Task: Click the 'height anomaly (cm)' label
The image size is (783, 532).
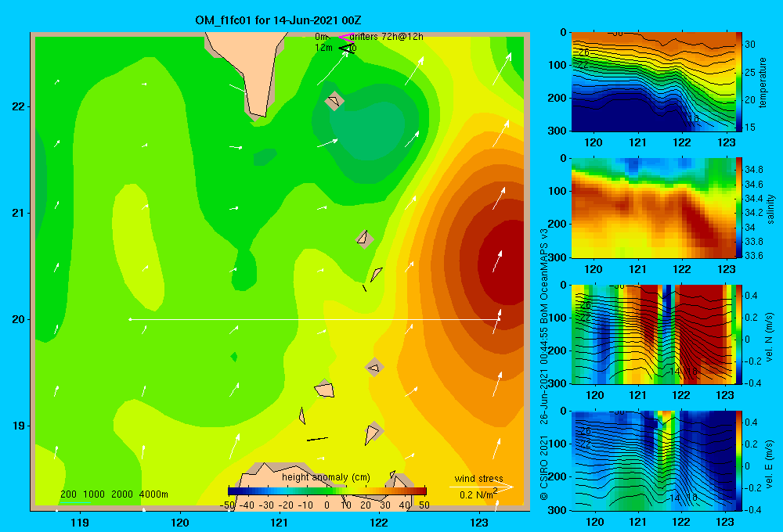Action: 326,477
